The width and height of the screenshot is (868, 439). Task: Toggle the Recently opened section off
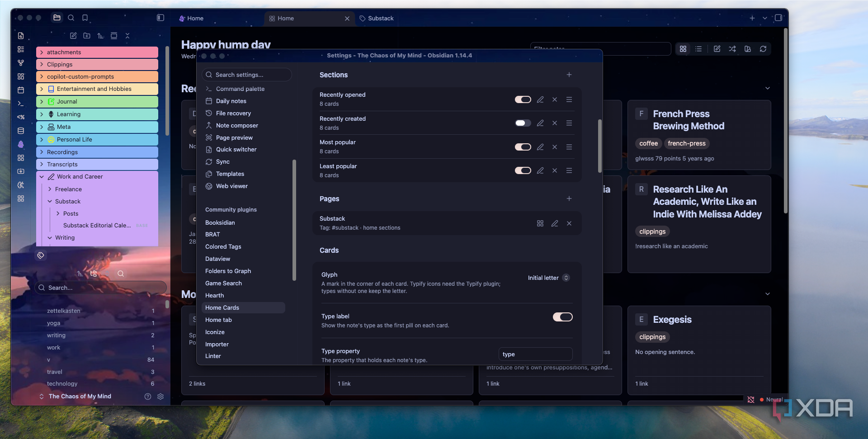(x=523, y=99)
